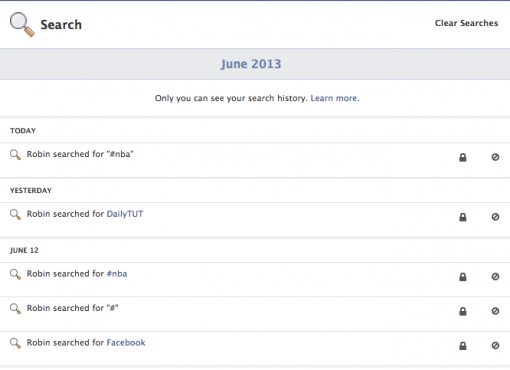This screenshot has width=510, height=370.
Task: Open the DailyTUT link
Action: coord(125,214)
